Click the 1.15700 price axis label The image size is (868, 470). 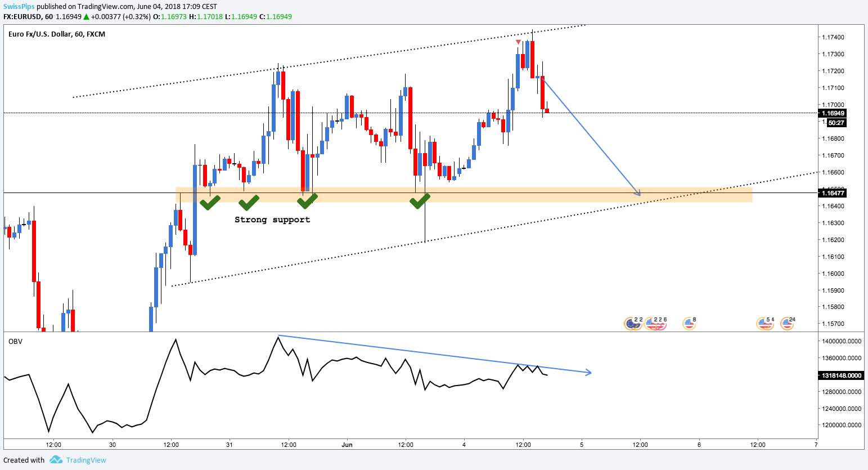coord(833,324)
